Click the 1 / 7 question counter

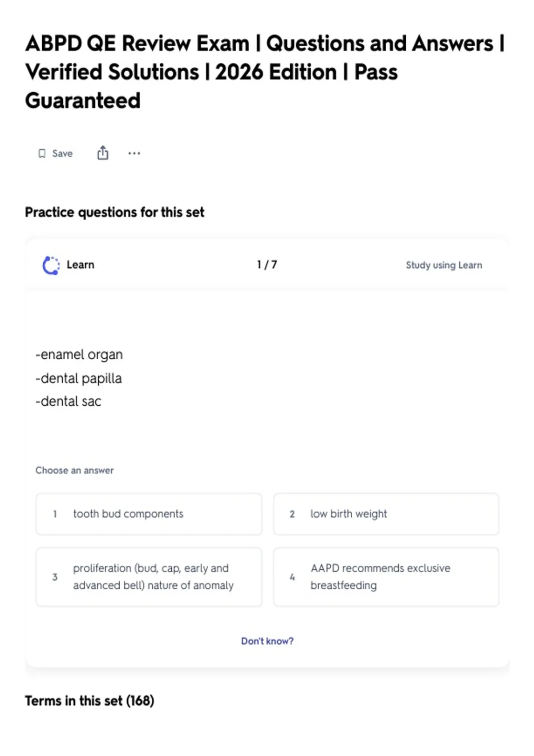tap(267, 265)
